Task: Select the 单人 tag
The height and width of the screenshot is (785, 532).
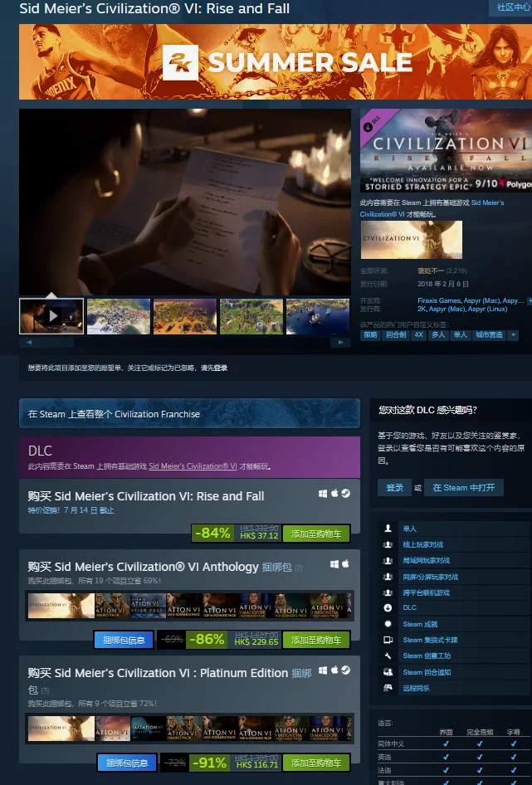Action: click(x=461, y=335)
